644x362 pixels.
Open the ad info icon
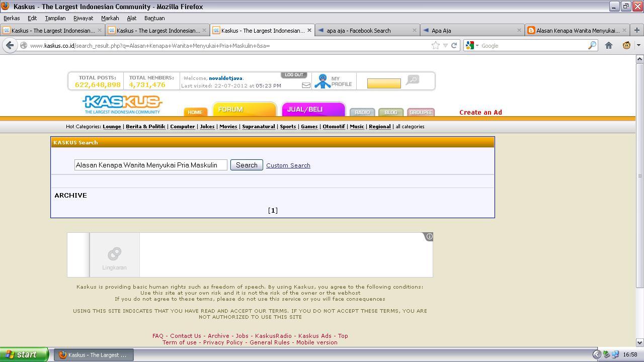[x=429, y=236]
